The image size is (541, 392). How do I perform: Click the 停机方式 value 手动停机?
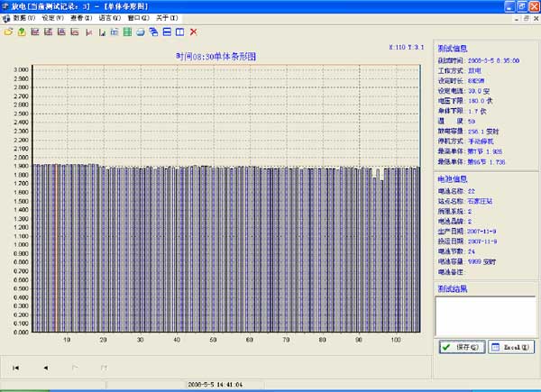tap(481, 141)
